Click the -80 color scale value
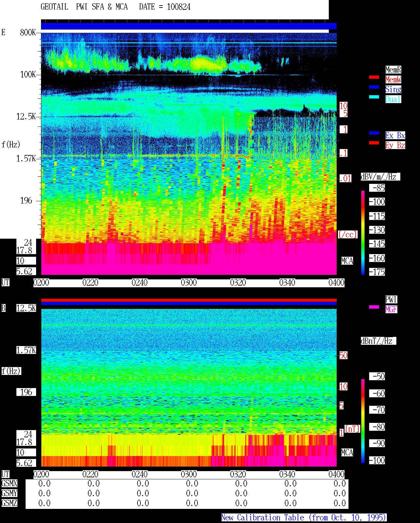Image resolution: width=420 pixels, height=523 pixels. pyautogui.click(x=377, y=427)
